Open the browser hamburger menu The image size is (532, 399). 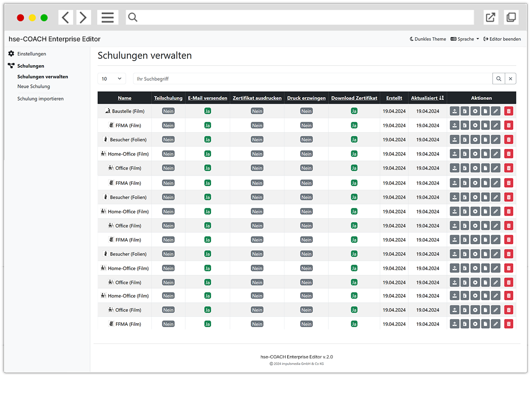[108, 18]
